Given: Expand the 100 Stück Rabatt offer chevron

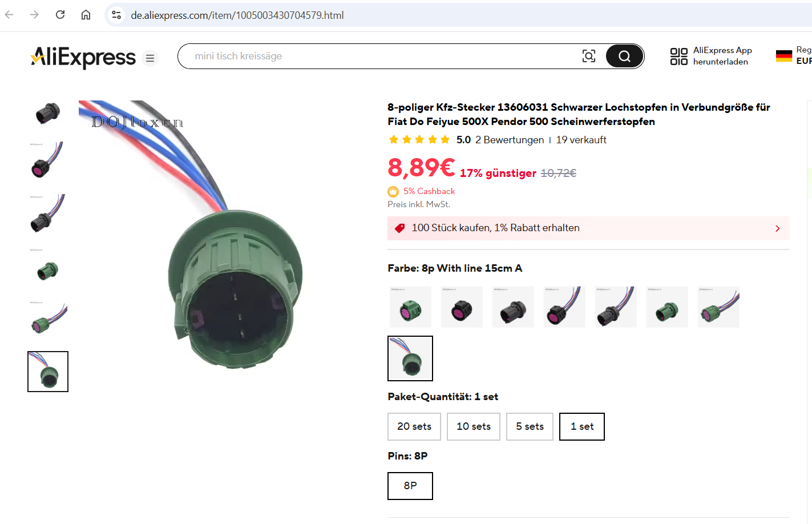Looking at the screenshot, I should tap(777, 228).
